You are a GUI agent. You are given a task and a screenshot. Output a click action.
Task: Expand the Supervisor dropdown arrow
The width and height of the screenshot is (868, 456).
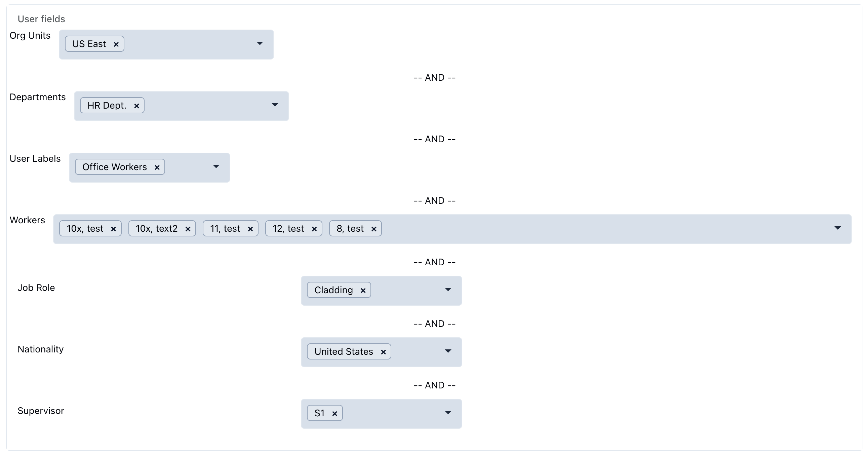tap(448, 413)
